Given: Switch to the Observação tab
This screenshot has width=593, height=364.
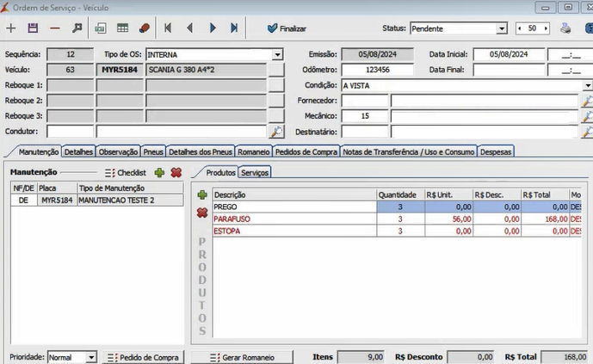Looking at the screenshot, I should [x=118, y=152].
